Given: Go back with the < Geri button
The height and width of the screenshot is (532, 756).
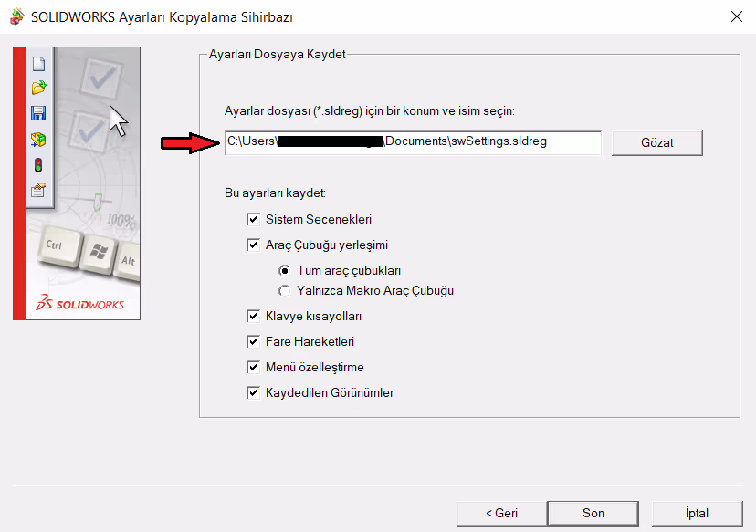Looking at the screenshot, I should pos(501,513).
